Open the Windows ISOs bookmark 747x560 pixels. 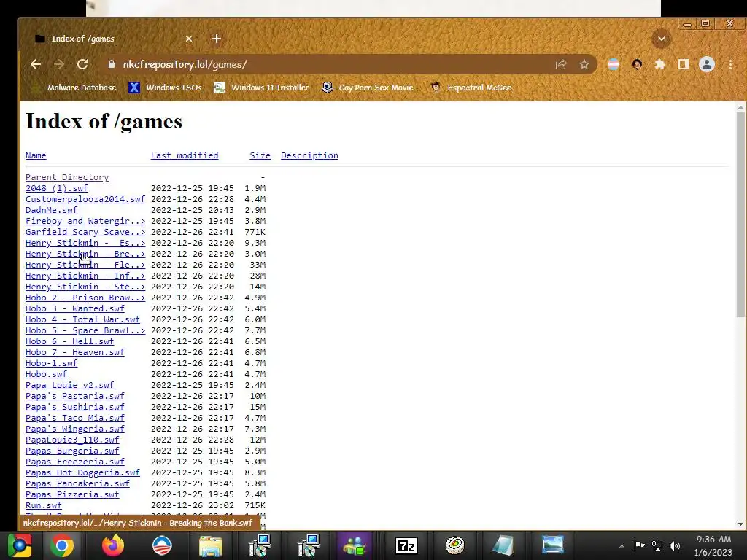[166, 87]
